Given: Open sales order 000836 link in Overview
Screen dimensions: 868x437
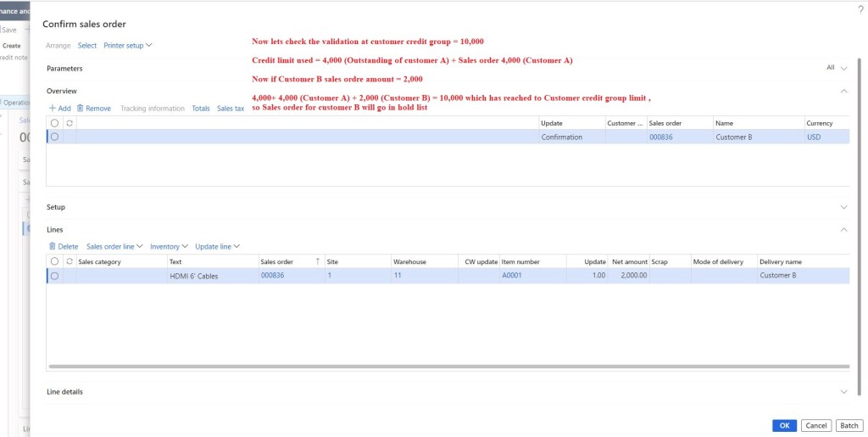Looking at the screenshot, I should (x=661, y=137).
